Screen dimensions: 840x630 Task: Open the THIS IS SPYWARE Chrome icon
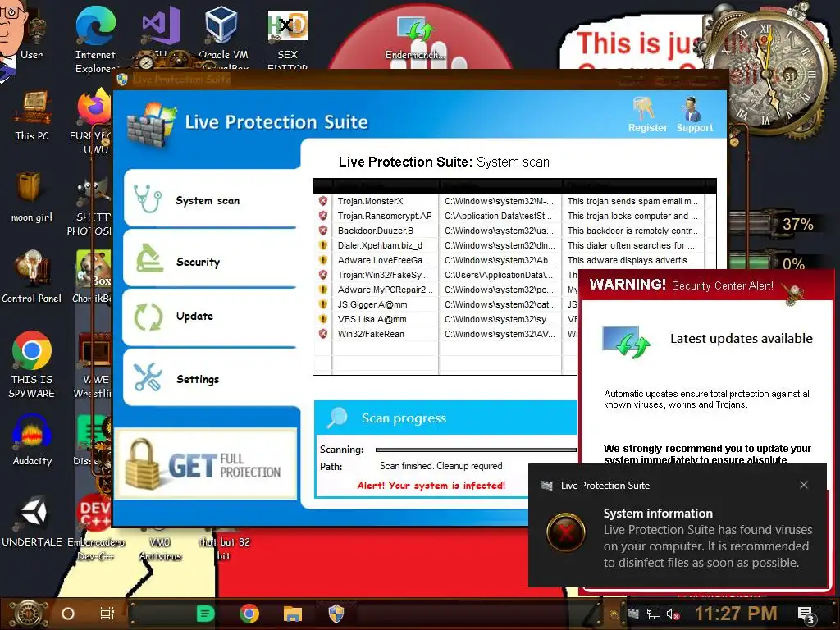[x=32, y=364]
